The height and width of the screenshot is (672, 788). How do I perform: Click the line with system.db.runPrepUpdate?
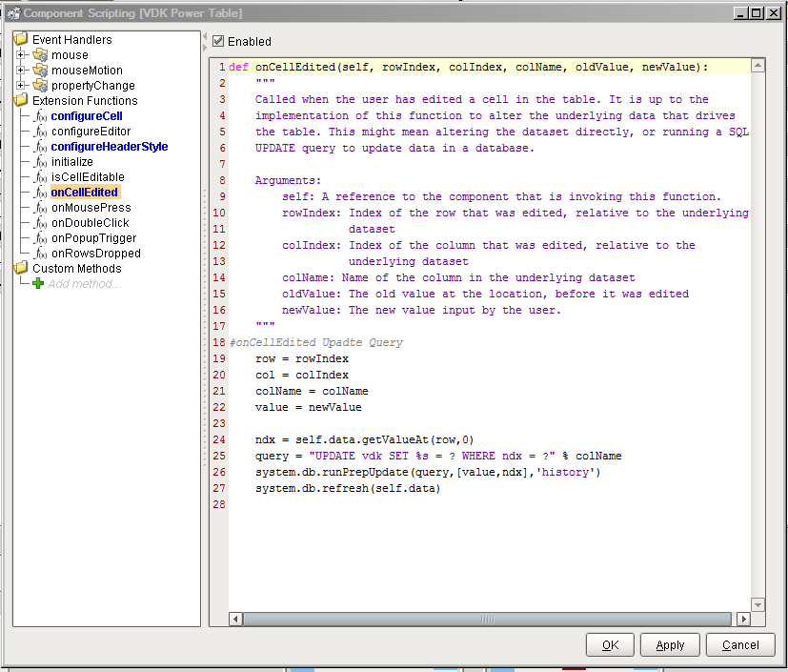(428, 472)
